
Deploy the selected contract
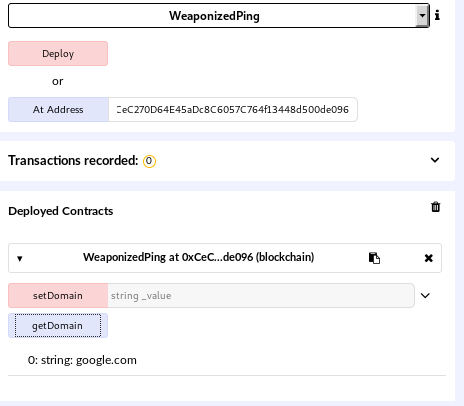58,54
